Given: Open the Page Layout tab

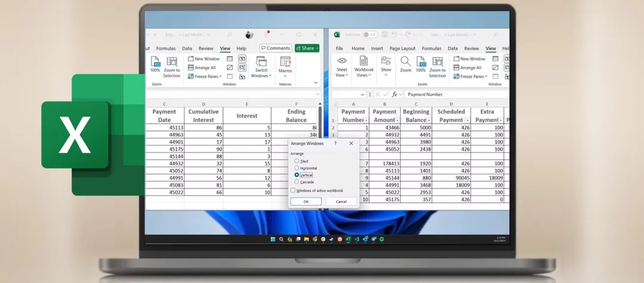Looking at the screenshot, I should tap(402, 48).
